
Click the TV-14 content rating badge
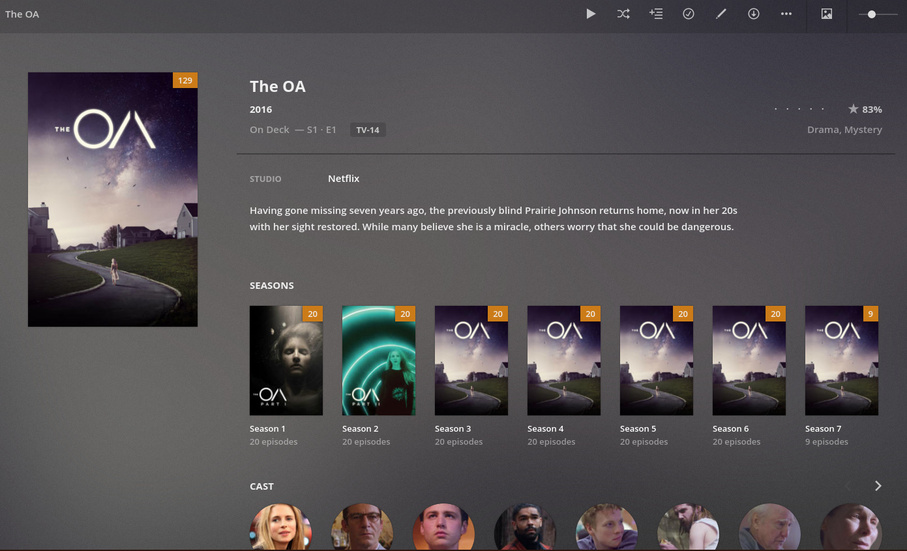point(367,130)
